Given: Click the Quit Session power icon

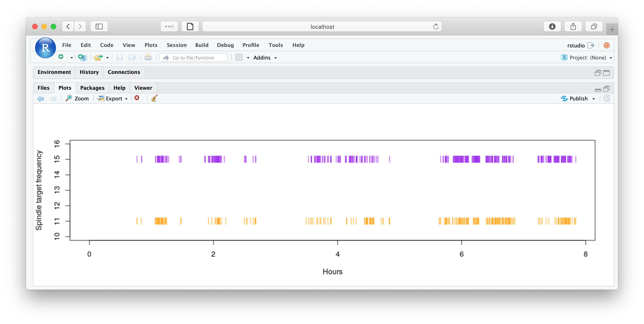Looking at the screenshot, I should click(606, 45).
